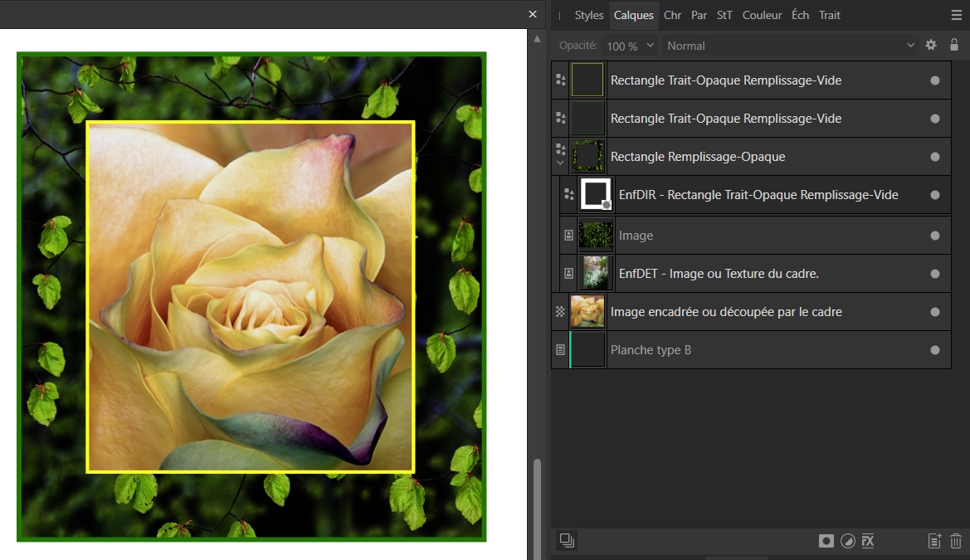Select the EnfDIR - Rectangle Trait-Opaque layer name
The image size is (970, 560).
click(x=758, y=194)
